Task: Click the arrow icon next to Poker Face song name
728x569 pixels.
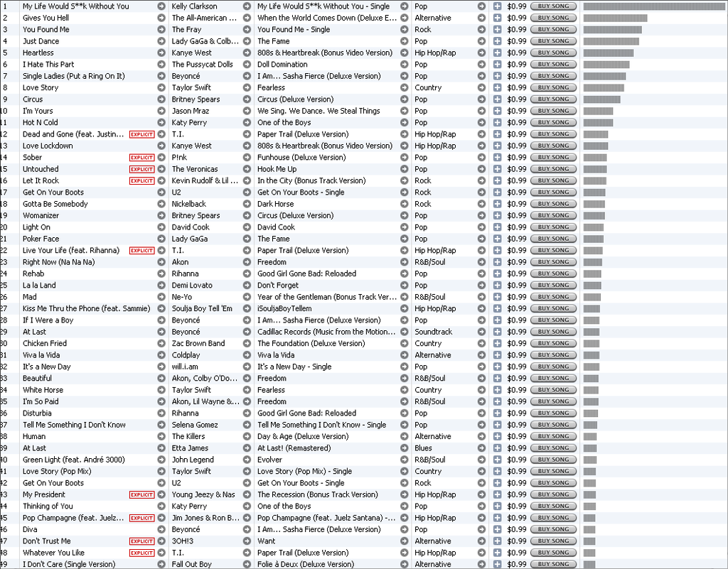Action: point(161,239)
